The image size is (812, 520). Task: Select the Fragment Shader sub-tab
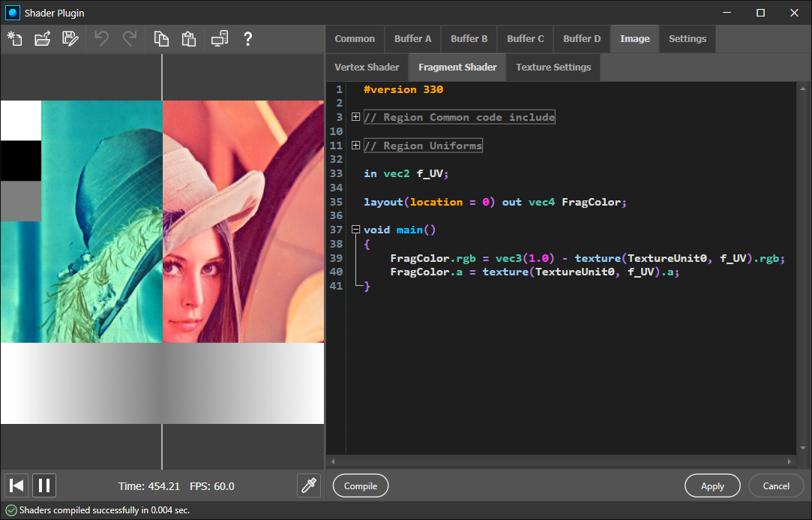tap(458, 68)
